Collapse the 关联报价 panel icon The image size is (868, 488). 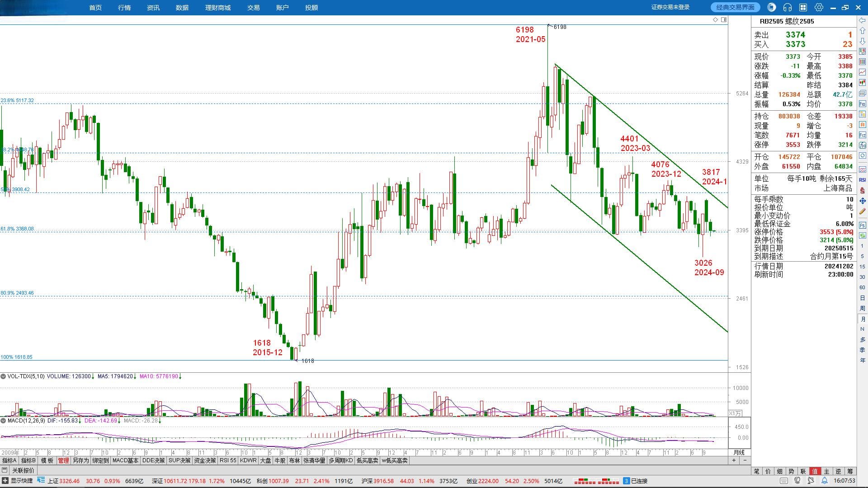5,470
